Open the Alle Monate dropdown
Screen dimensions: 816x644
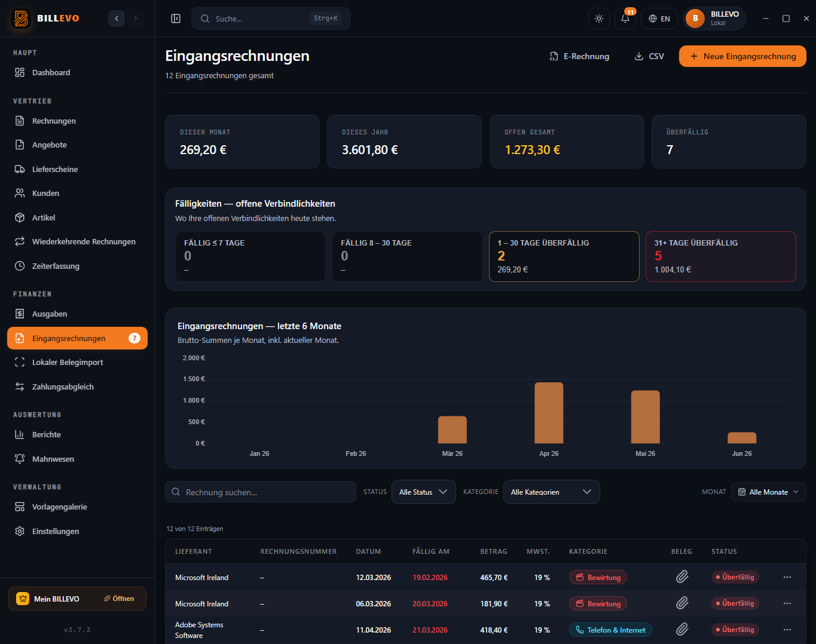pyautogui.click(x=769, y=492)
